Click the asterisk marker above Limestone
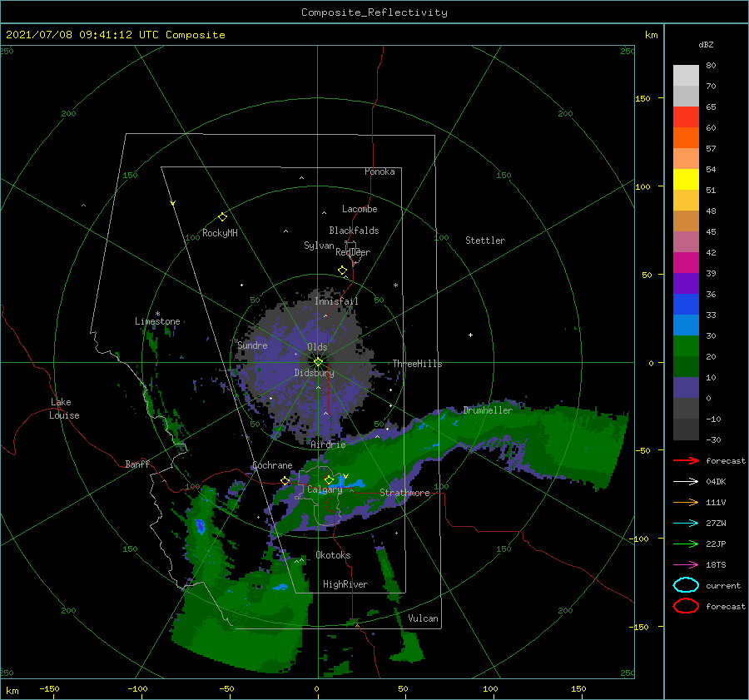The width and height of the screenshot is (749, 700). pos(157,314)
